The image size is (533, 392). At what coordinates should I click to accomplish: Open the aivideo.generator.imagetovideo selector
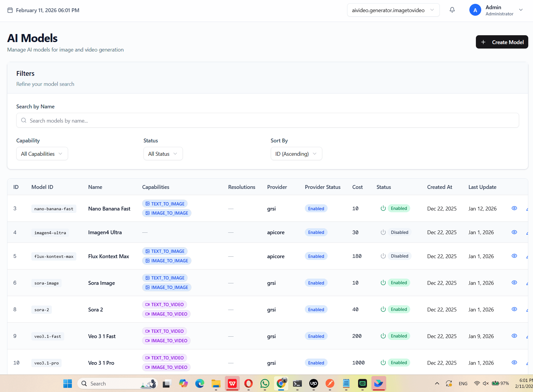(x=393, y=10)
